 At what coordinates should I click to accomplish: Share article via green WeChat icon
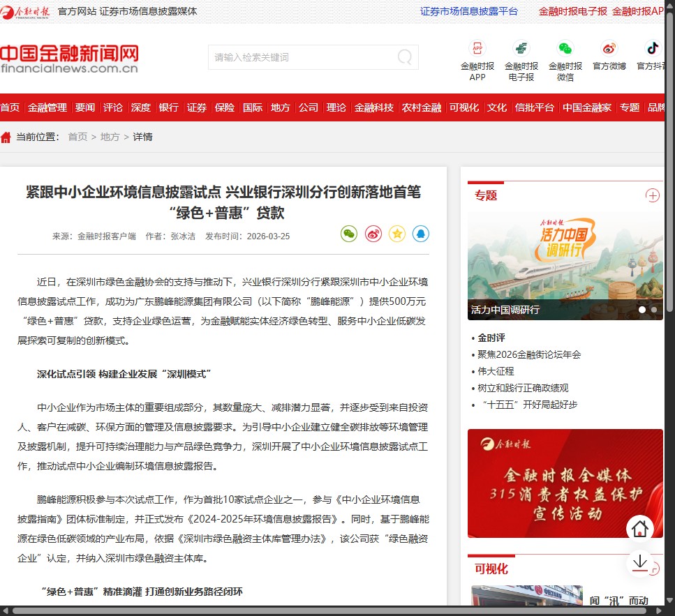click(349, 234)
